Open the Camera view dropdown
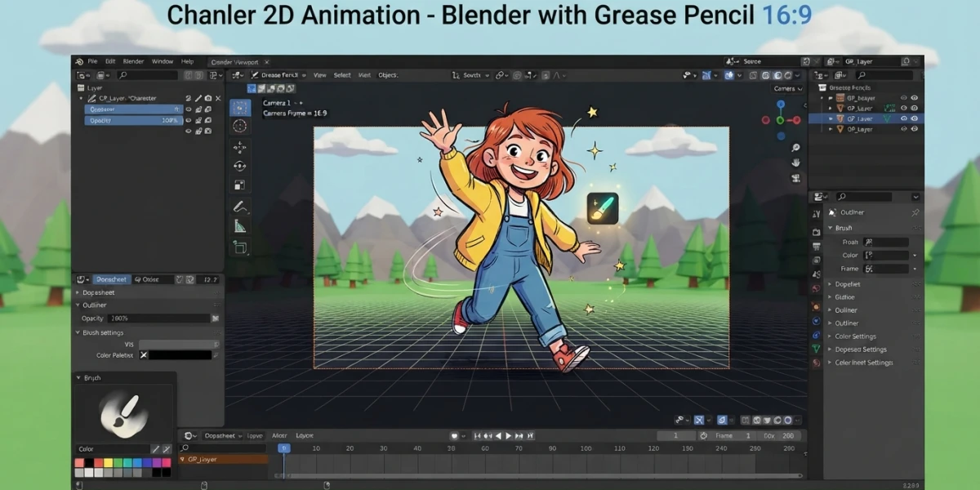Image resolution: width=980 pixels, height=490 pixels. (787, 88)
